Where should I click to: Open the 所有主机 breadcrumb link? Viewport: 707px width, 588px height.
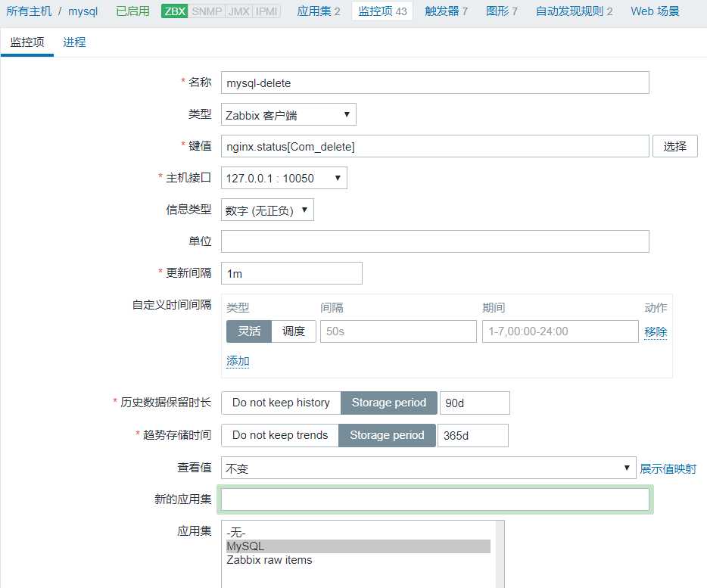(29, 11)
